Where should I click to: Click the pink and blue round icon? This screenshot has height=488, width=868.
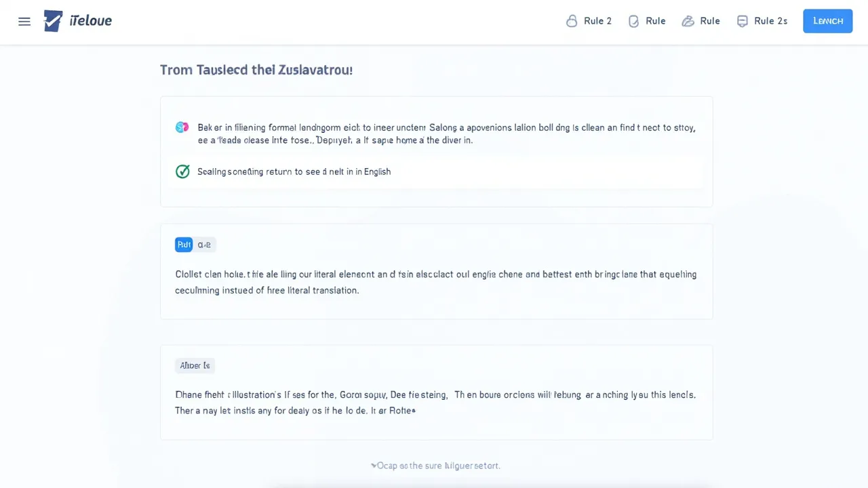point(182,127)
